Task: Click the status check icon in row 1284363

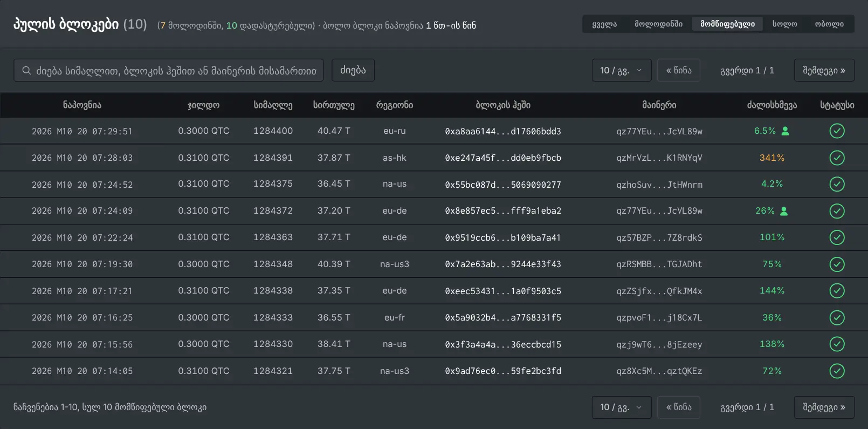Action: (837, 237)
